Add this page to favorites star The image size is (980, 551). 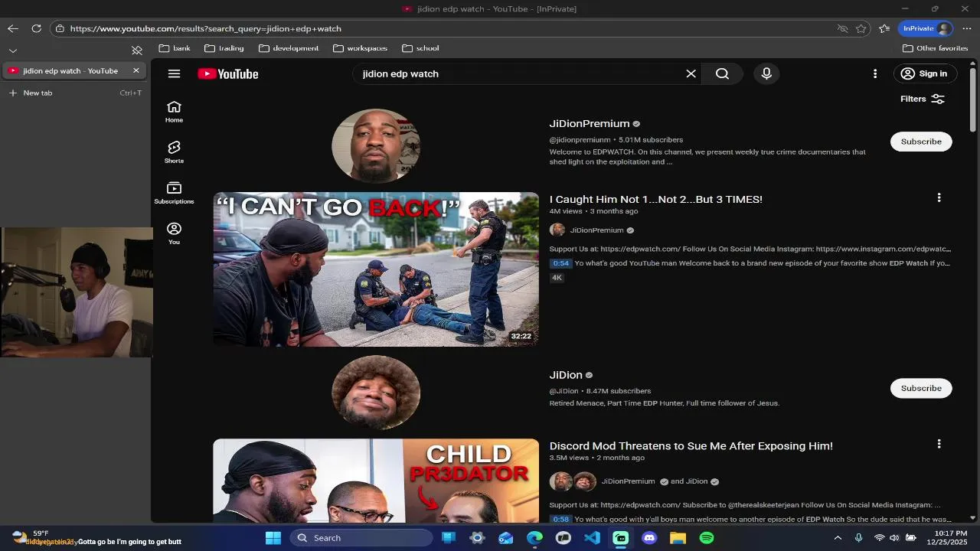[x=861, y=28]
